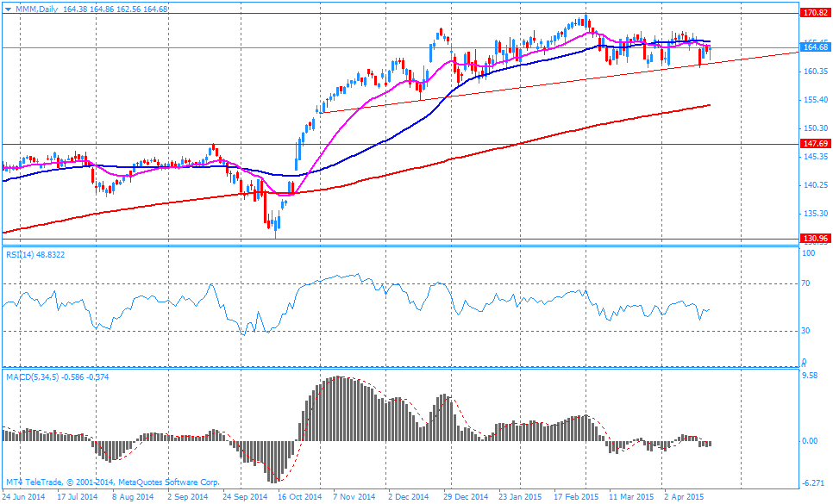Click the 135.30 price axis value

click(816, 214)
